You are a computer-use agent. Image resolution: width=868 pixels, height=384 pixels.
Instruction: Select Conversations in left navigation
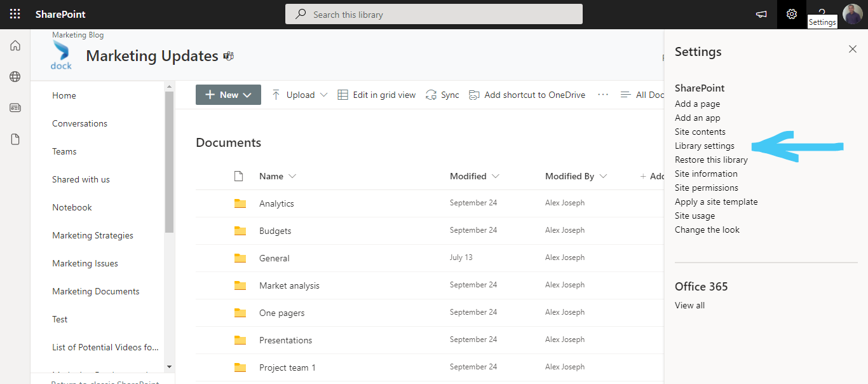pyautogui.click(x=79, y=123)
